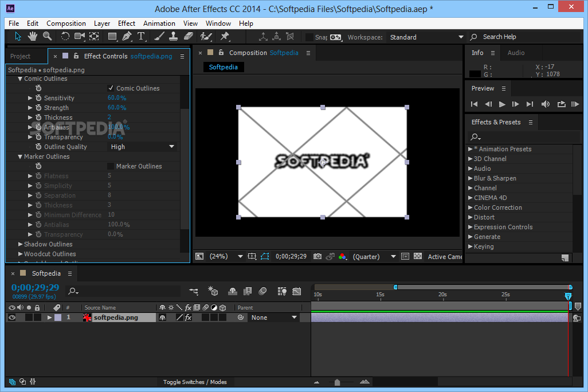The image size is (588, 392).
Task: Select the Roto Brush tool
Action: (x=206, y=36)
